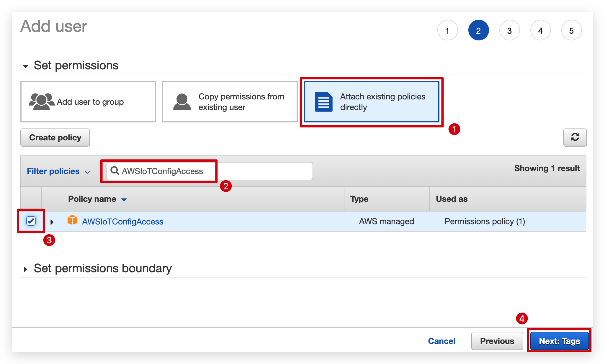The image size is (605, 364).
Task: Click the AWS managed type cell
Action: click(386, 222)
